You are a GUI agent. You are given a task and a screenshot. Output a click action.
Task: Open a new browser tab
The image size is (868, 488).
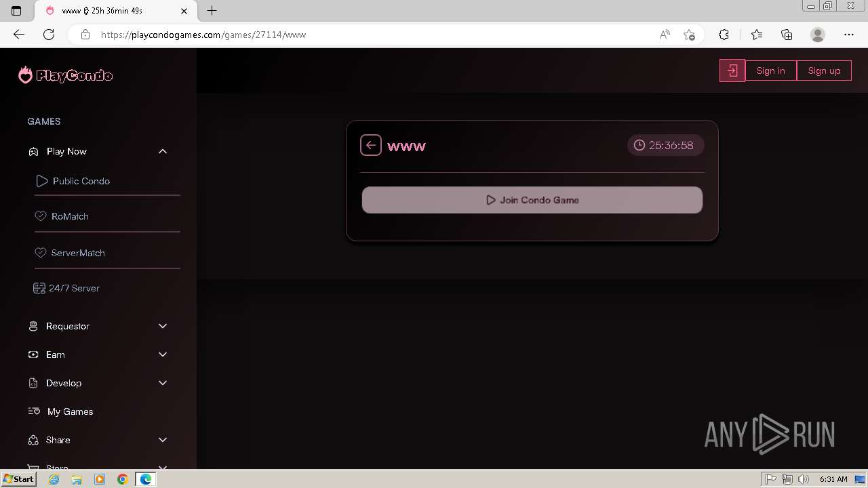click(212, 11)
